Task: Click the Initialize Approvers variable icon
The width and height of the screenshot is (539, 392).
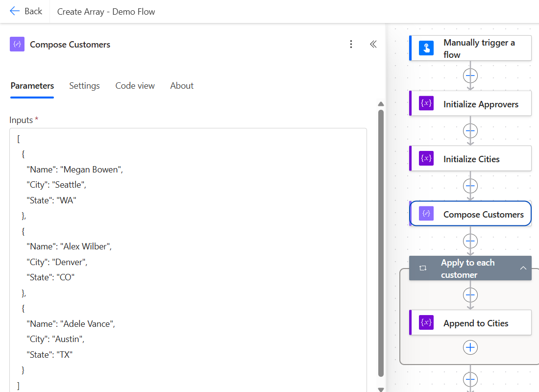Action: [x=426, y=103]
